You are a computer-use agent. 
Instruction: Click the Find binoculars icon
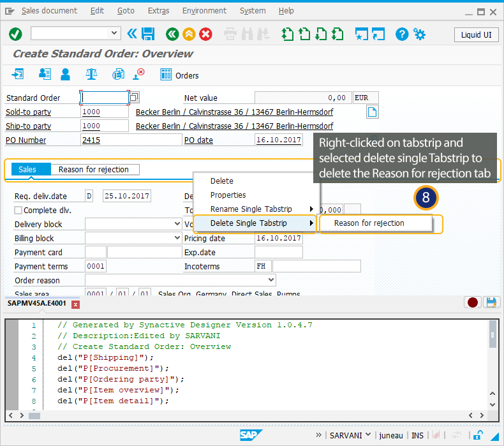point(247,34)
